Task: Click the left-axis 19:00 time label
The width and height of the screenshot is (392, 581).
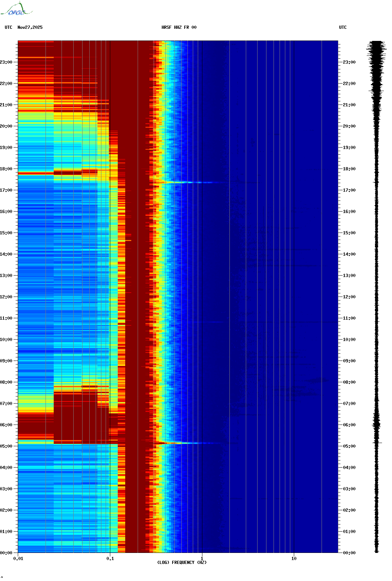Action: [6, 148]
